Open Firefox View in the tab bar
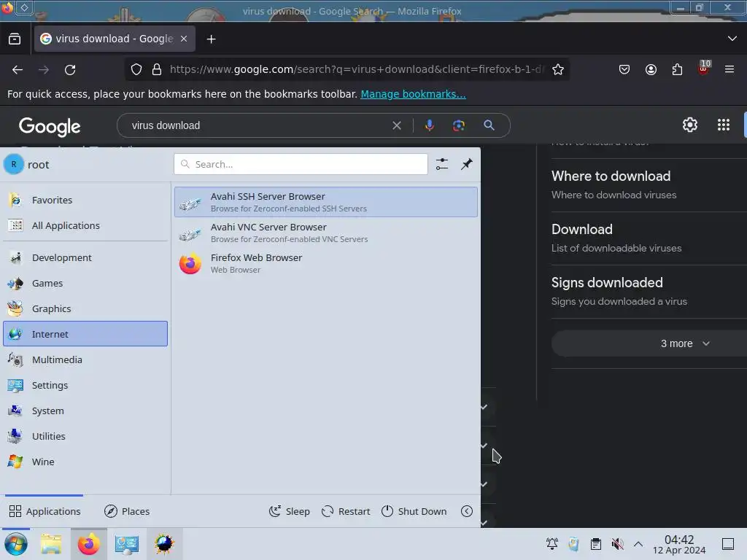The width and height of the screenshot is (747, 560). 15,39
